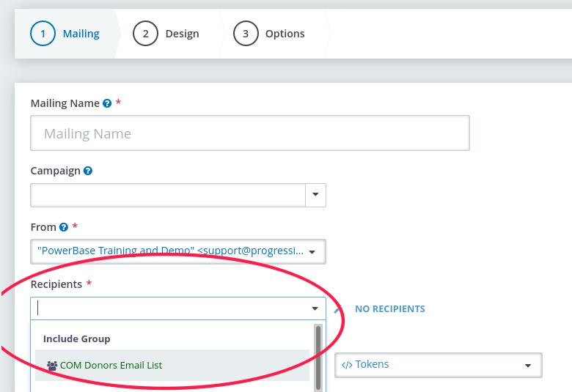
Task: Expand the From address dropdown
Action: tap(312, 251)
